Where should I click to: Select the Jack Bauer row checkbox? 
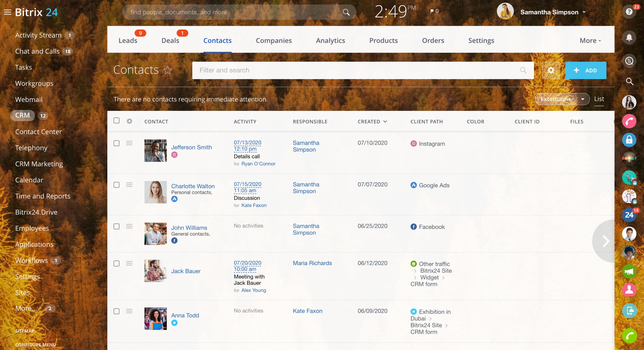point(116,263)
